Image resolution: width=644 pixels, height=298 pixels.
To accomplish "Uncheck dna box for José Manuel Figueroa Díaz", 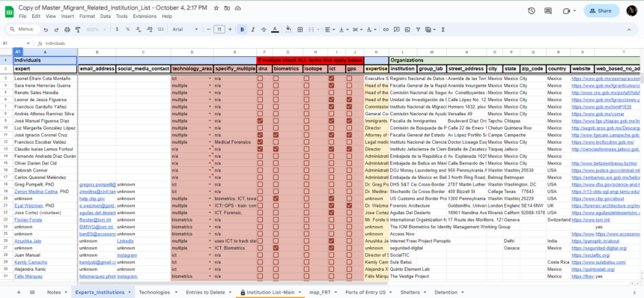I will point(260,121).
